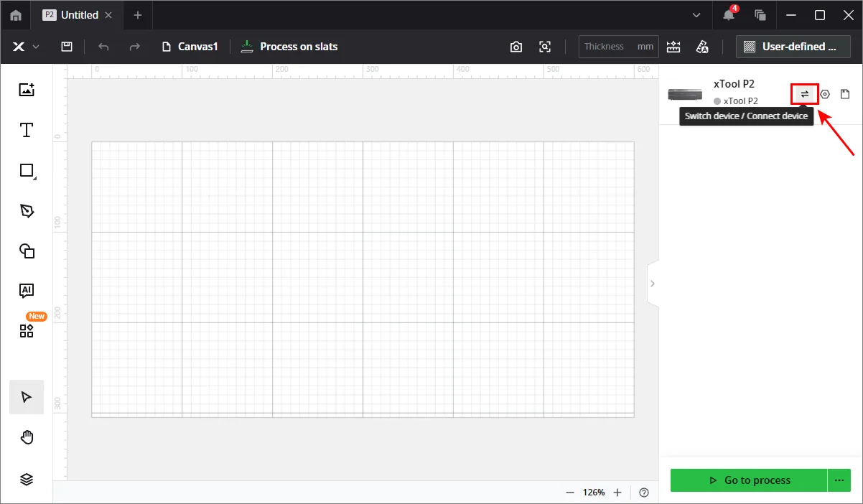Expand the tab list chevron
Viewport: 863px width, 504px height.
click(x=696, y=15)
